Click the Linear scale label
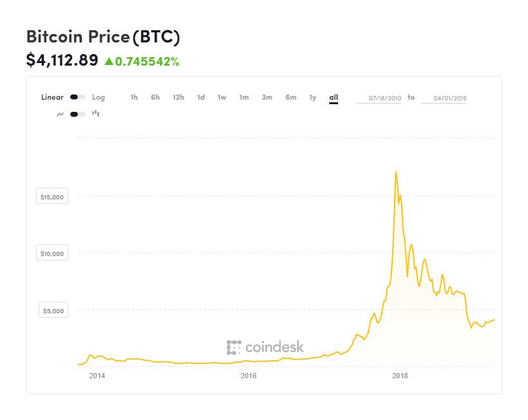528x420 pixels. tap(52, 97)
